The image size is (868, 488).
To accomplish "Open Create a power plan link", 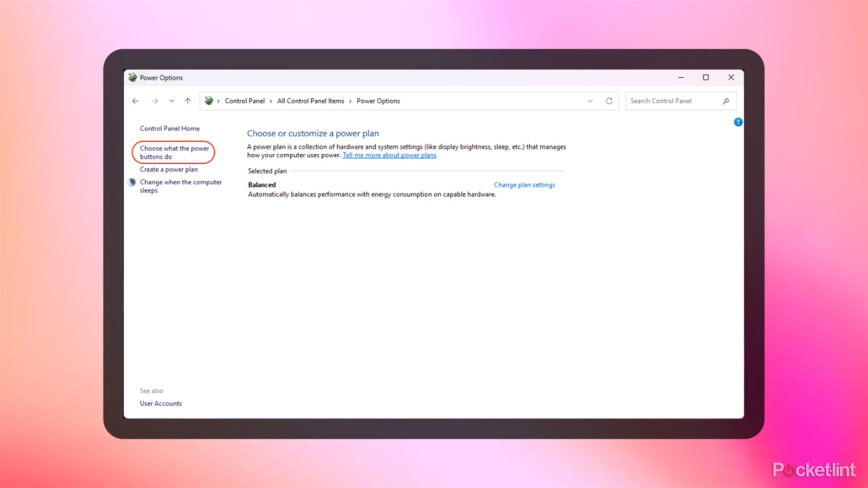I will point(169,169).
